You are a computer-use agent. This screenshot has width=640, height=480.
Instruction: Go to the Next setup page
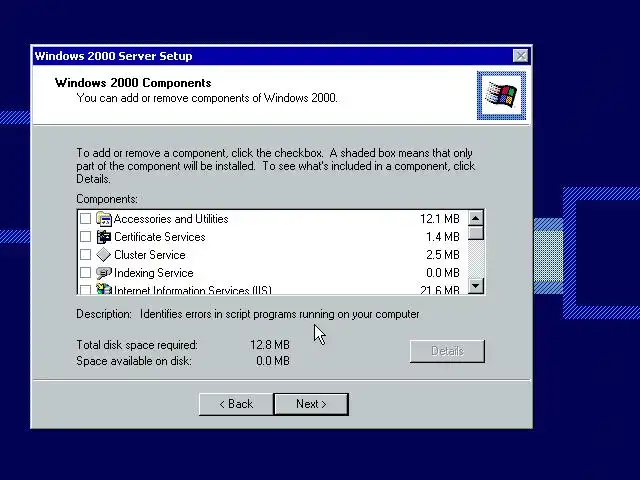(311, 404)
